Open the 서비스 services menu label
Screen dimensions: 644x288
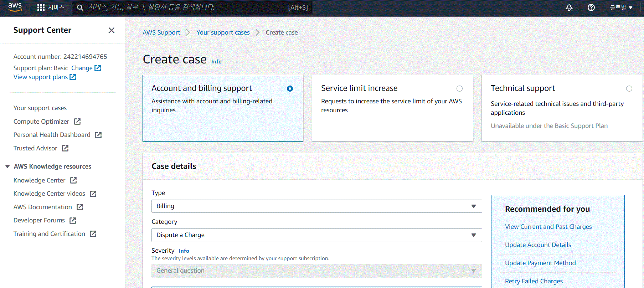(x=56, y=7)
